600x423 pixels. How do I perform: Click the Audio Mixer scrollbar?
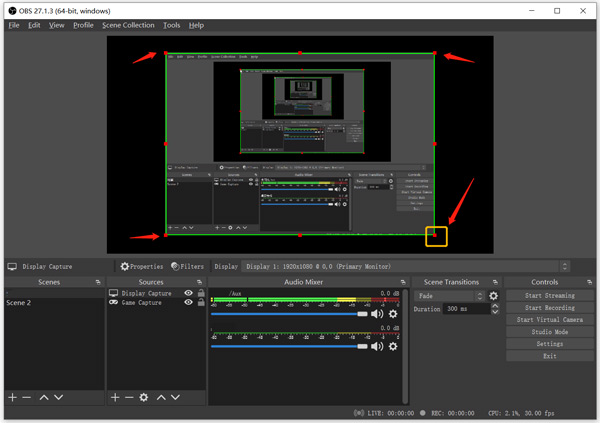tap(405, 346)
